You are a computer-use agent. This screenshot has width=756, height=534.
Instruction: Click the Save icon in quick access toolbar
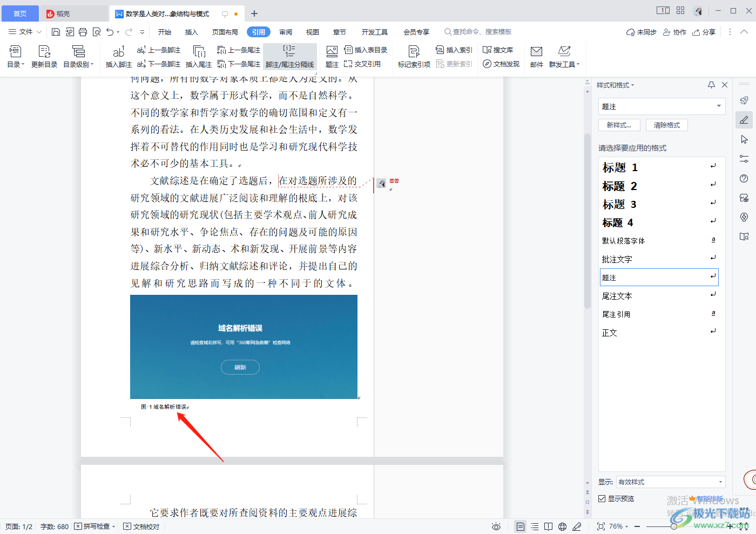[x=56, y=32]
